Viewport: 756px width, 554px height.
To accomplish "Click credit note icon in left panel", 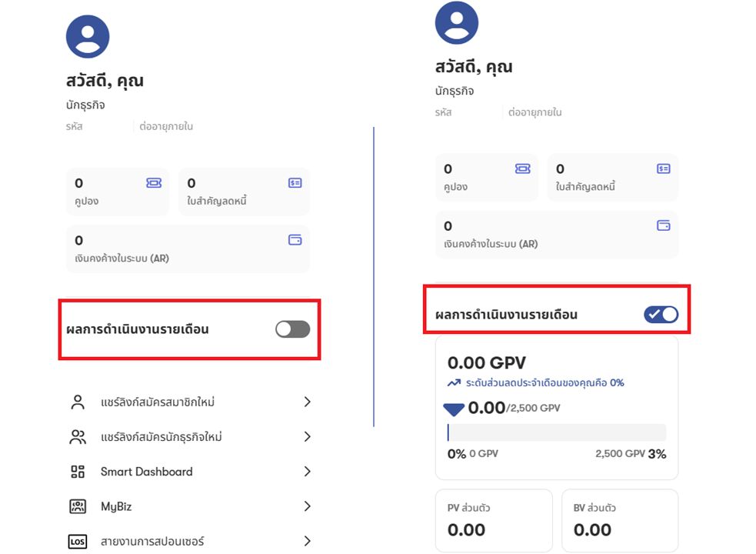I will click(x=295, y=183).
